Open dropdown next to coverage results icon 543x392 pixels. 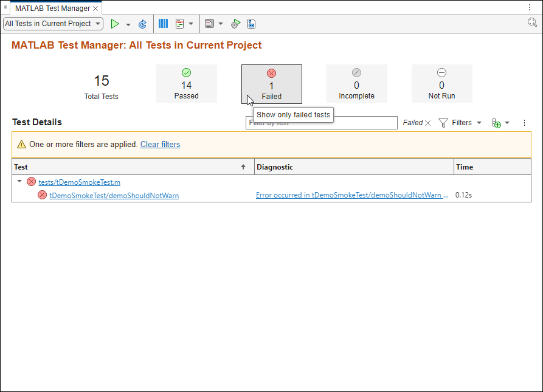tap(191, 24)
